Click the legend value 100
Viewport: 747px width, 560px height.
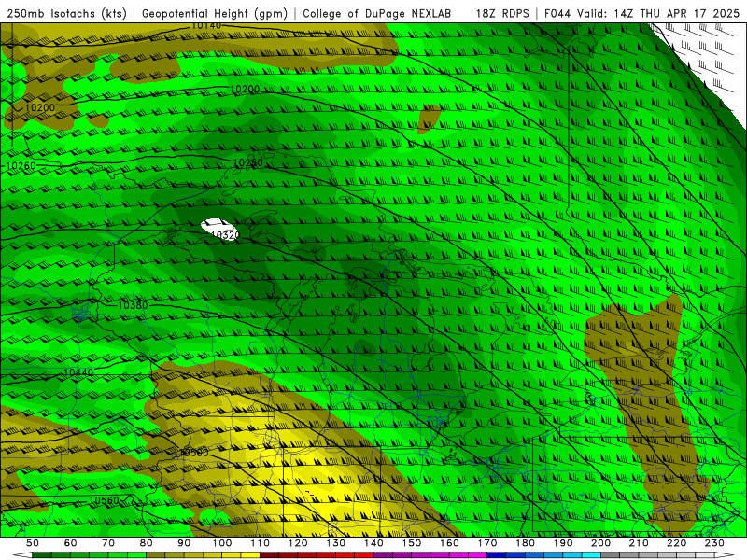point(222,543)
